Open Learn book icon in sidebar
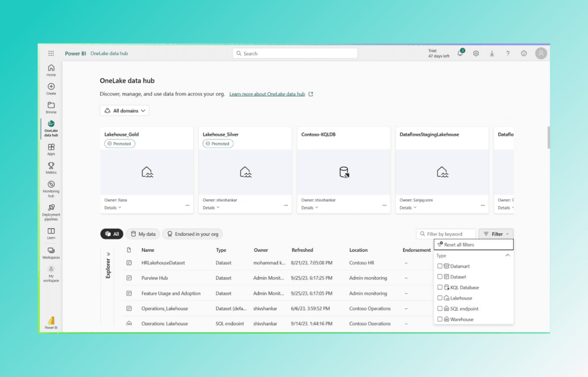 pyautogui.click(x=51, y=234)
